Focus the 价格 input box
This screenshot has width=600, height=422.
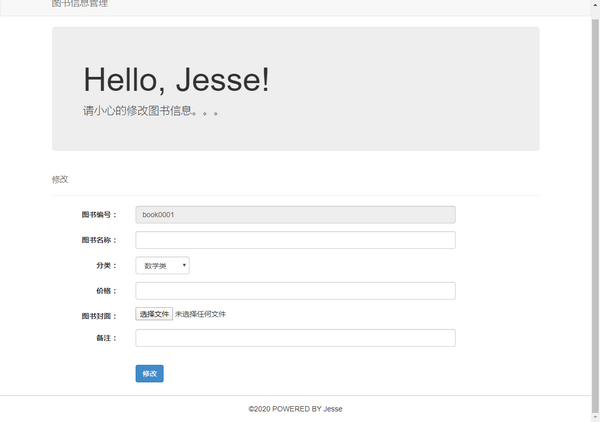295,291
